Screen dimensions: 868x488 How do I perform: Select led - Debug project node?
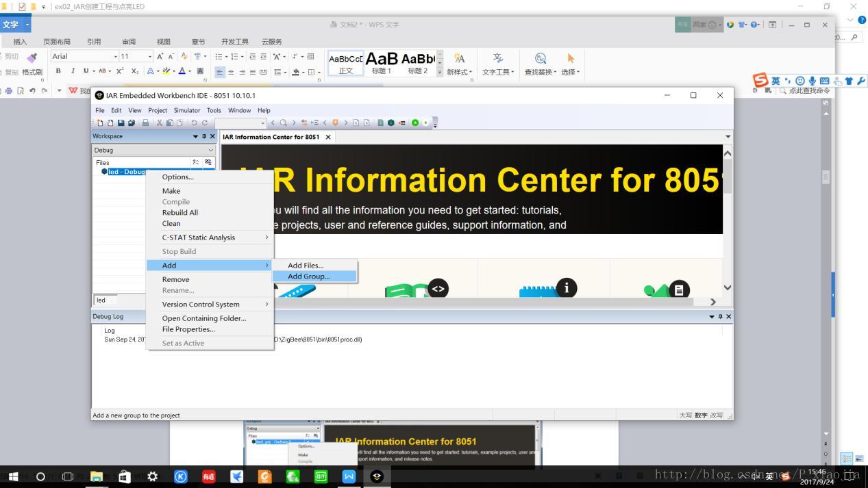tap(127, 172)
